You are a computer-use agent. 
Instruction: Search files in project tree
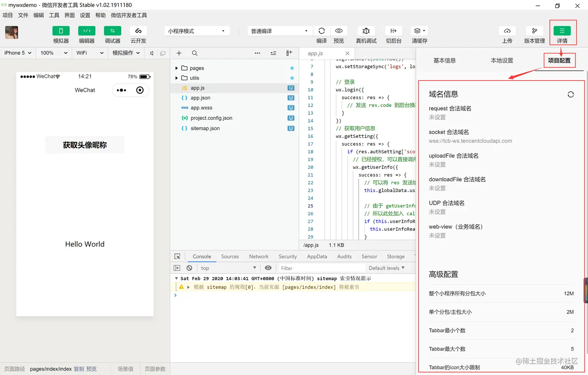coord(194,53)
